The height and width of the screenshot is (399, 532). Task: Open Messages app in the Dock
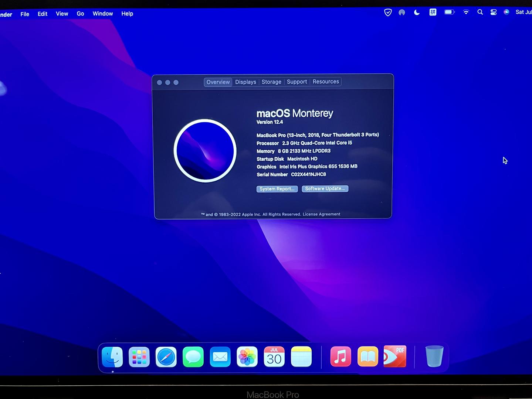point(193,357)
